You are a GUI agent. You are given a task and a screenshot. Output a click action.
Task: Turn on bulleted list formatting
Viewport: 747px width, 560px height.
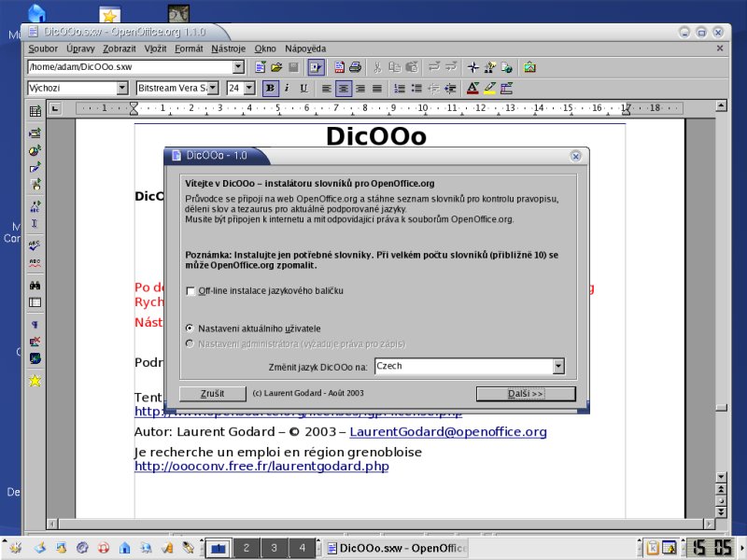[x=416, y=88]
